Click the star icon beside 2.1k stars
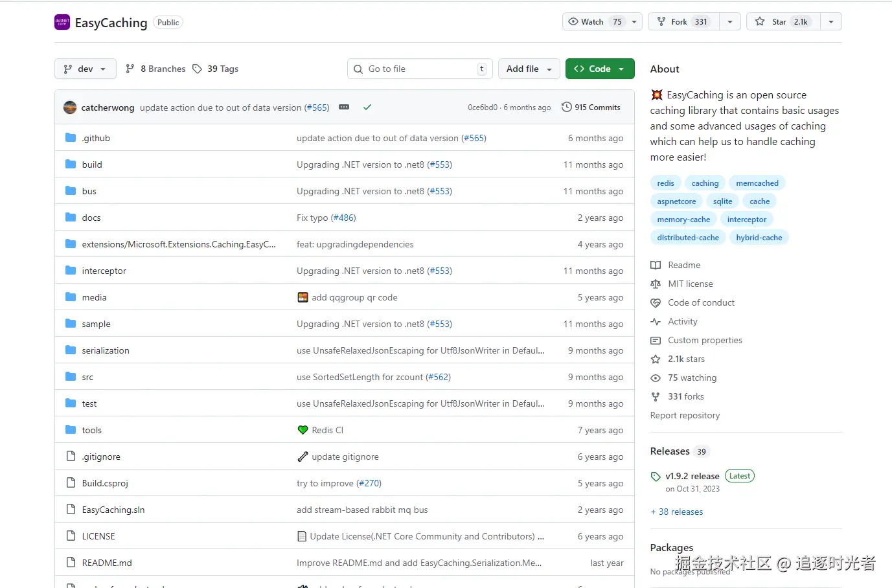The width and height of the screenshot is (892, 588). tap(656, 359)
